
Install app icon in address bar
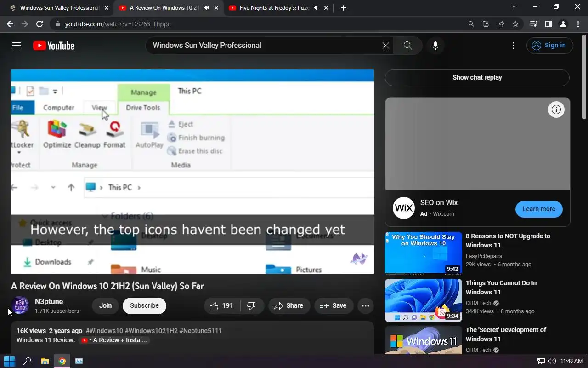click(486, 24)
